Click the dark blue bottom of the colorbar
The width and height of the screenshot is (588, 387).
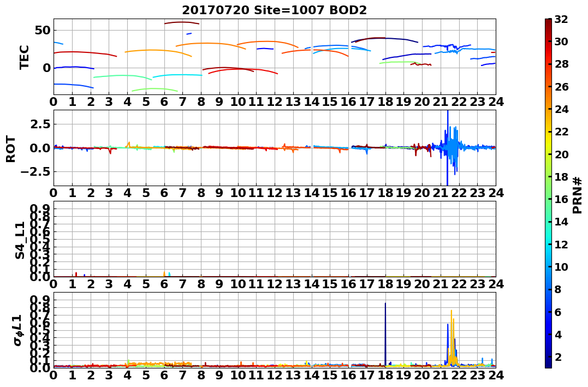[548, 364]
